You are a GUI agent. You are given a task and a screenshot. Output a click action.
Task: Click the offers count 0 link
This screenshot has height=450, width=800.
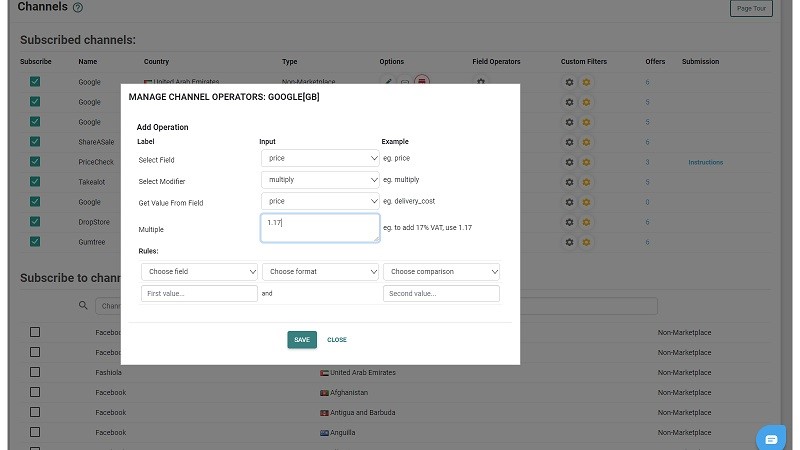point(647,202)
